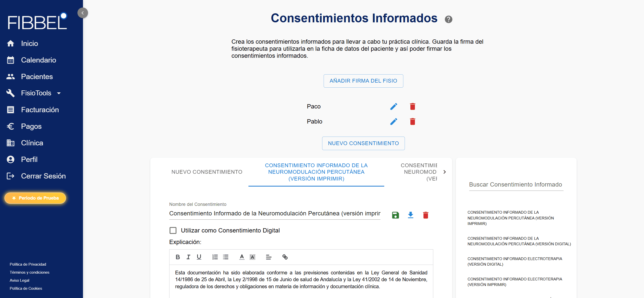Collapse the sidebar with the chevron button
This screenshot has width=644, height=298.
pos(82,13)
